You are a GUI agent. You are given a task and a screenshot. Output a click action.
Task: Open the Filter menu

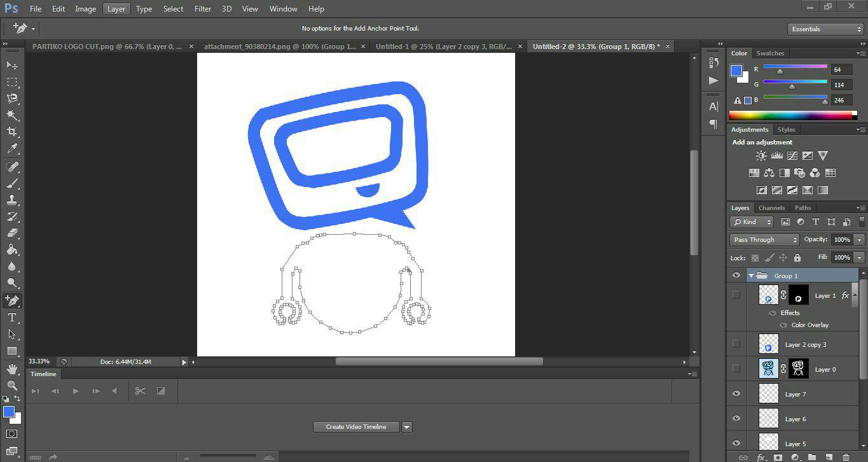tap(203, 9)
